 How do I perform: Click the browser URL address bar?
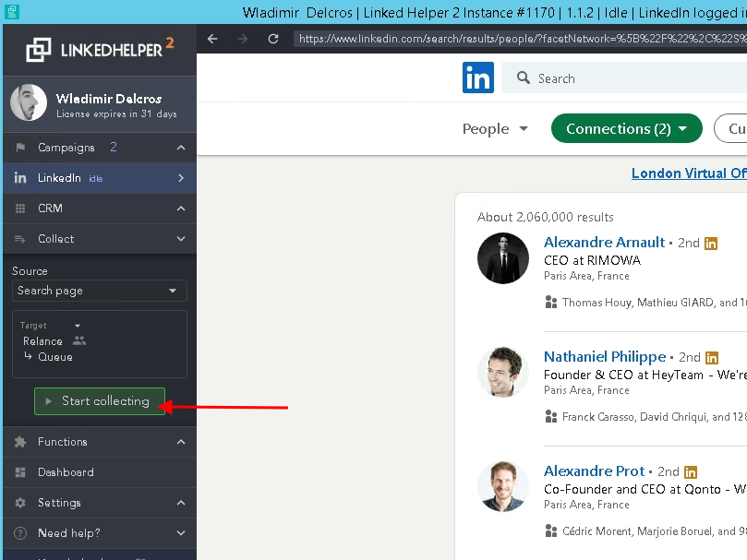520,39
